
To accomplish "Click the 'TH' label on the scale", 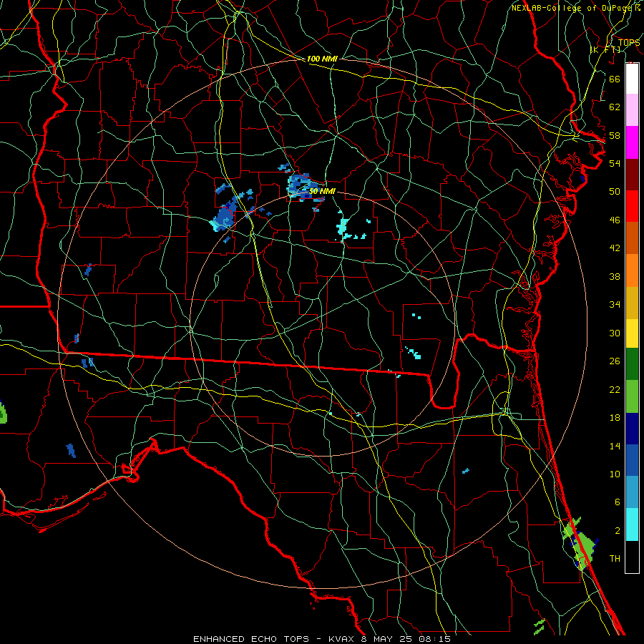I will coord(615,559).
